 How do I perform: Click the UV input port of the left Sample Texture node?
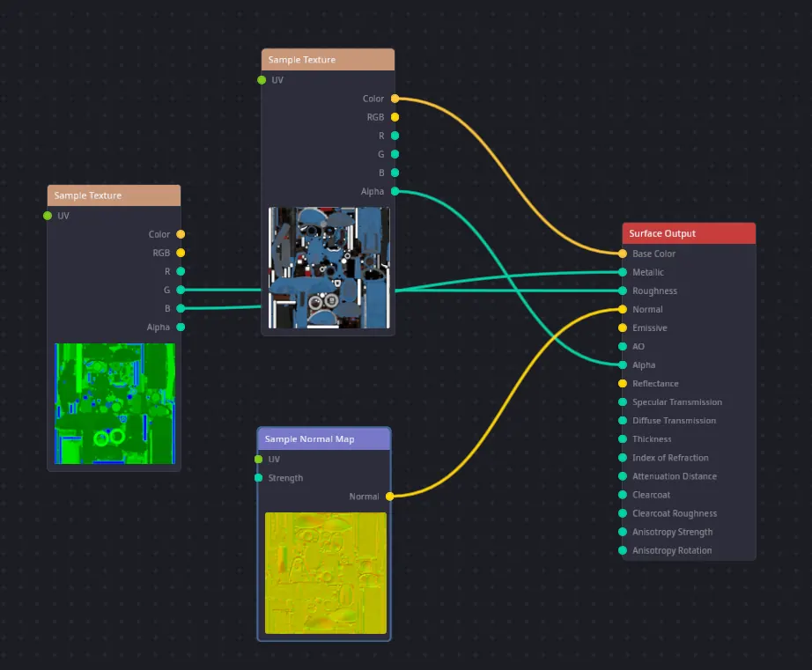(x=48, y=216)
